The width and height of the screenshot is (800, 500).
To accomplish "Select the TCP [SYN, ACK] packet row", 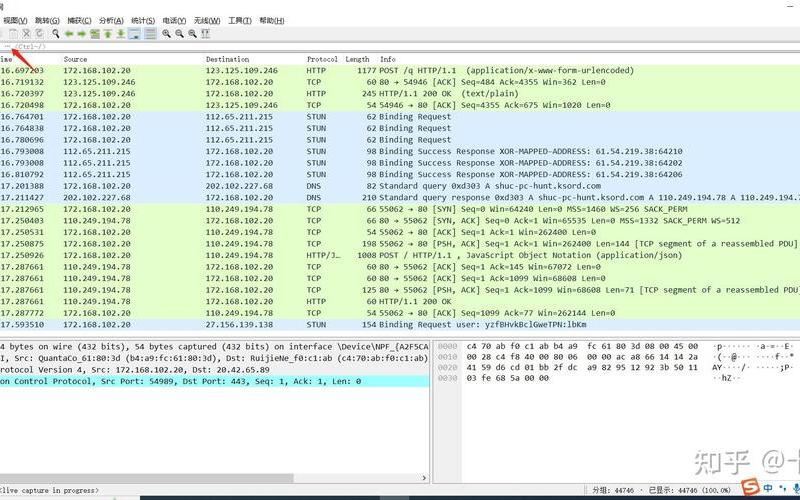I will click(x=400, y=220).
